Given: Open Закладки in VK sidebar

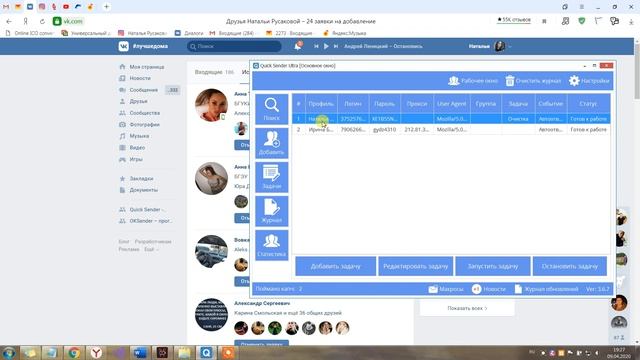Looking at the screenshot, I should pos(136,178).
